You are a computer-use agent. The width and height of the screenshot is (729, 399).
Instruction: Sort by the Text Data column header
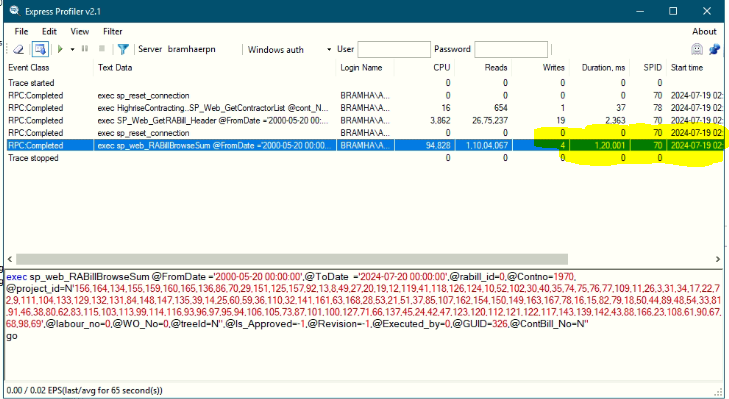click(215, 67)
